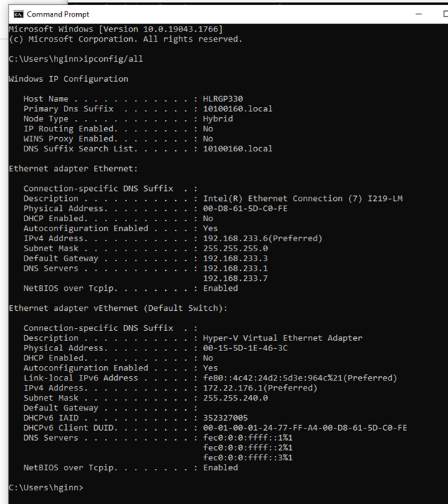Click the Command Prompt system menu icon
448x504 pixels.
coord(18,14)
